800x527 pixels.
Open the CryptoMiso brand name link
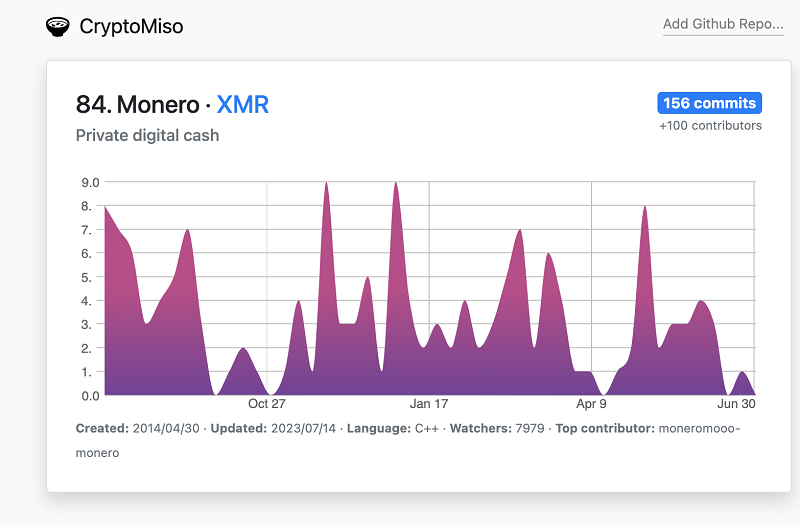coord(131,26)
